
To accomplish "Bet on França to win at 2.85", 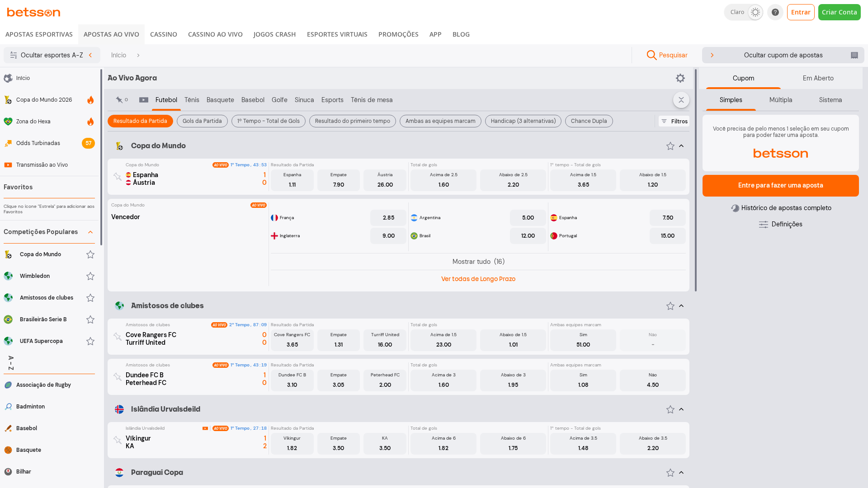I will pos(388,218).
